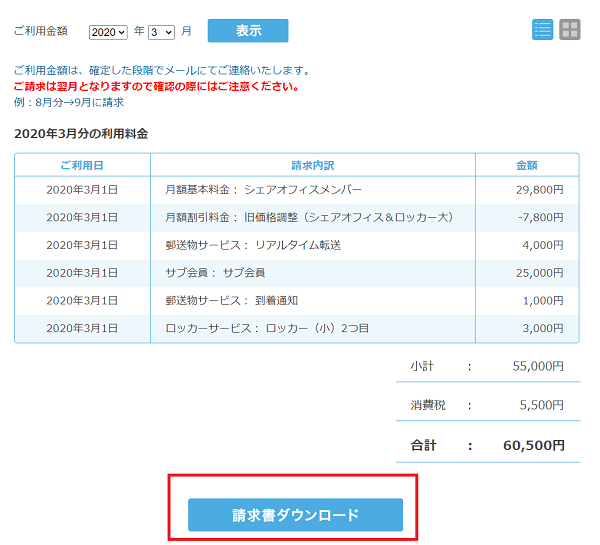
Task: Click the ご利用日 column header
Action: [x=82, y=165]
